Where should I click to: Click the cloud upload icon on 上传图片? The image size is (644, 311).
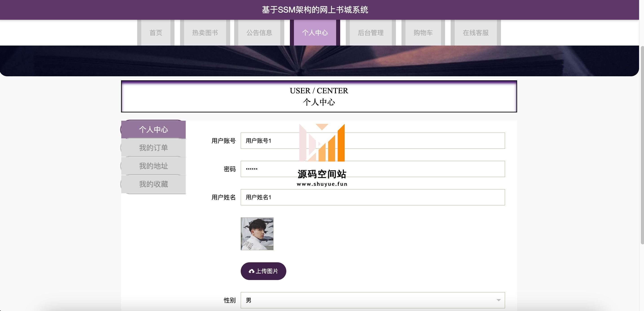[251, 271]
